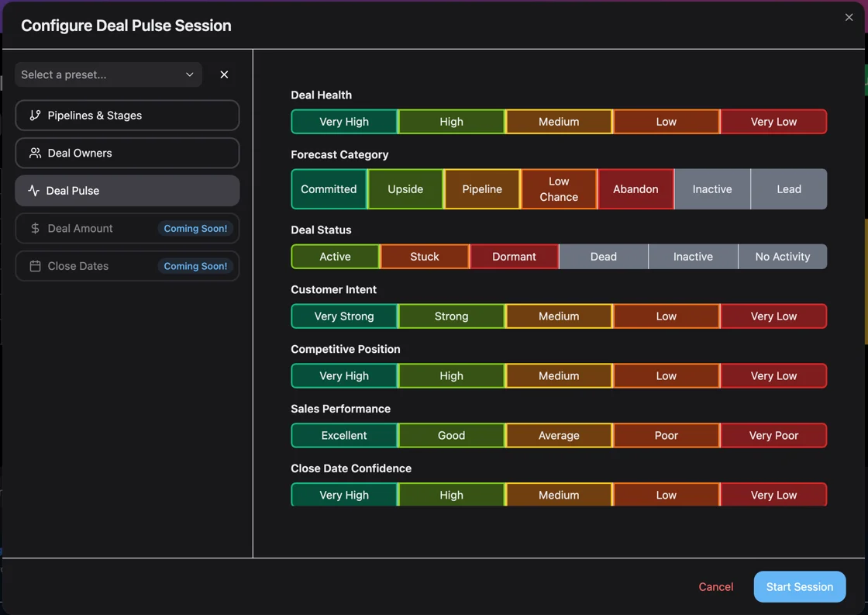Click the branch icon beside Pipelines & Stages
The height and width of the screenshot is (615, 868).
(34, 115)
